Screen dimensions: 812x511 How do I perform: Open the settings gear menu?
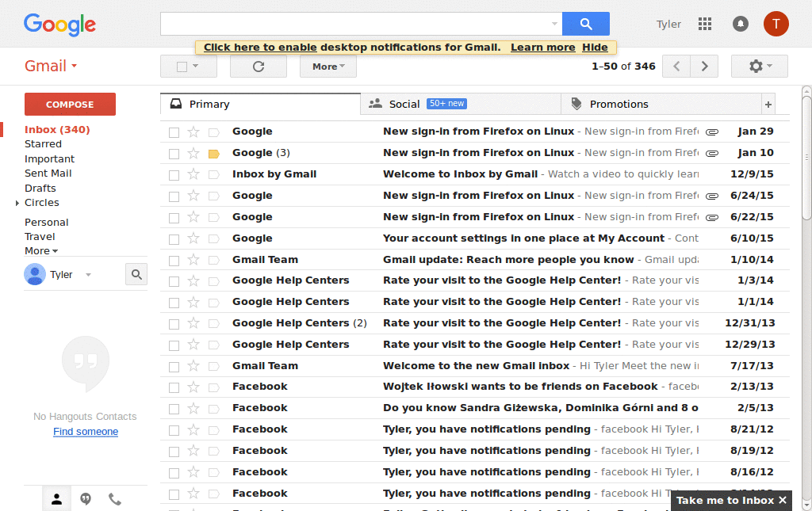760,67
